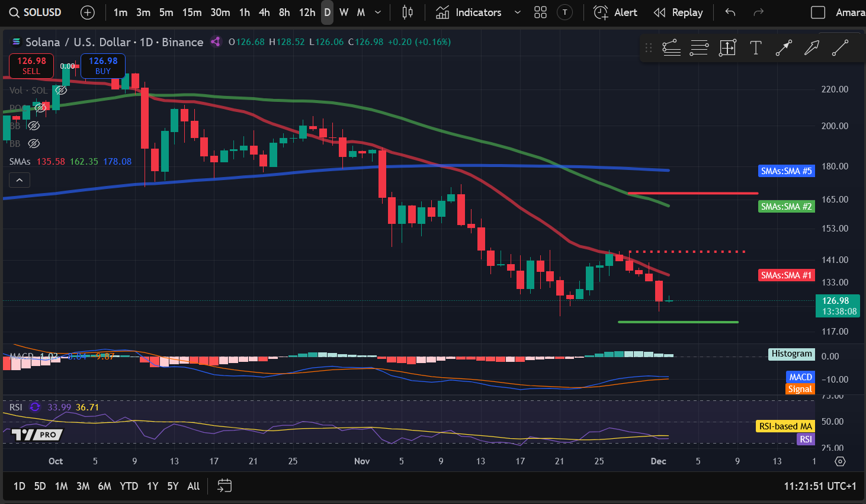
Task: Select the Text drawing tool
Action: tap(755, 48)
